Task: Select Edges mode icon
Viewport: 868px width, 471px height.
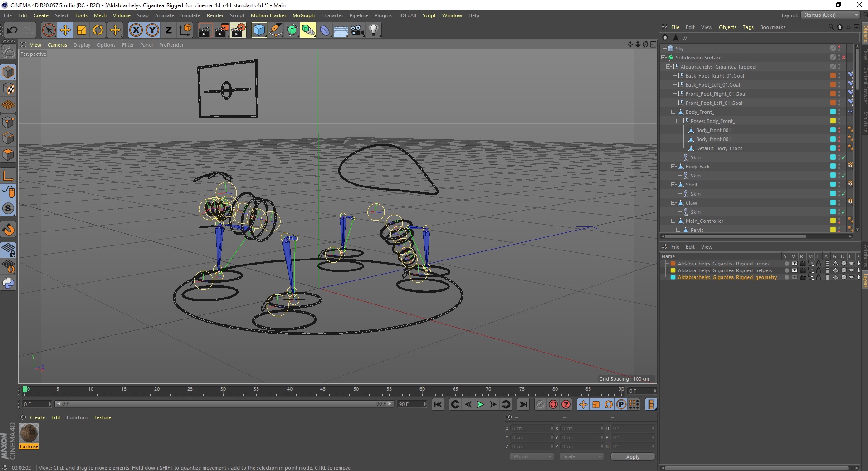Action: coord(8,138)
